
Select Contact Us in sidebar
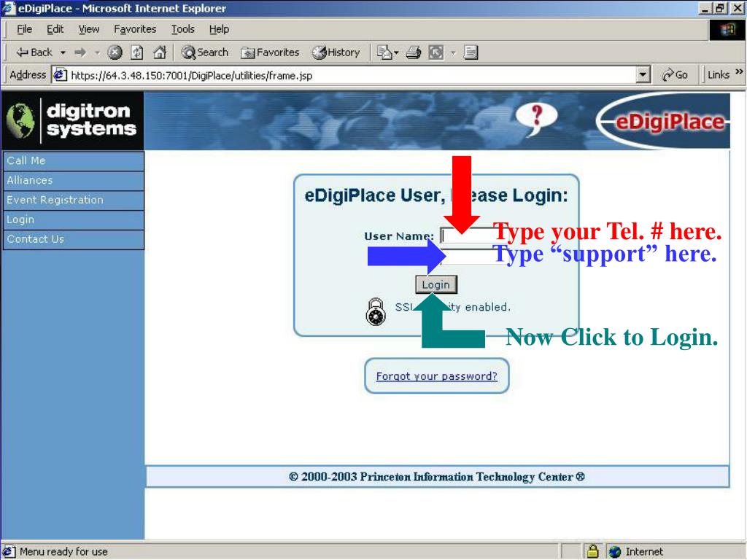point(74,239)
